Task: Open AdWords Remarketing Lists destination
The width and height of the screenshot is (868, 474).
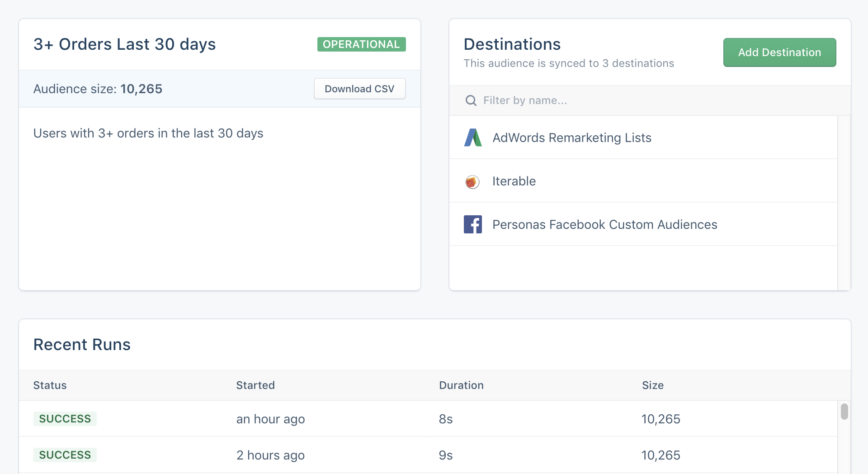Action: click(643, 137)
